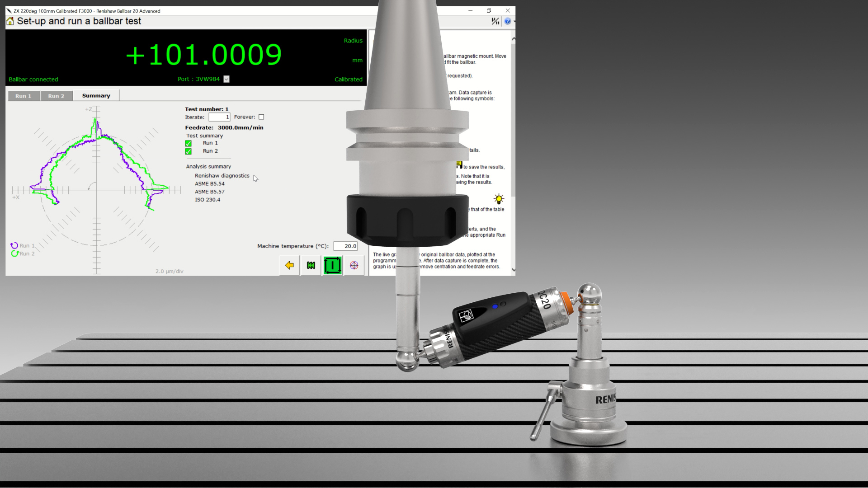868x488 pixels.
Task: Click the Iterate input field
Action: (219, 117)
